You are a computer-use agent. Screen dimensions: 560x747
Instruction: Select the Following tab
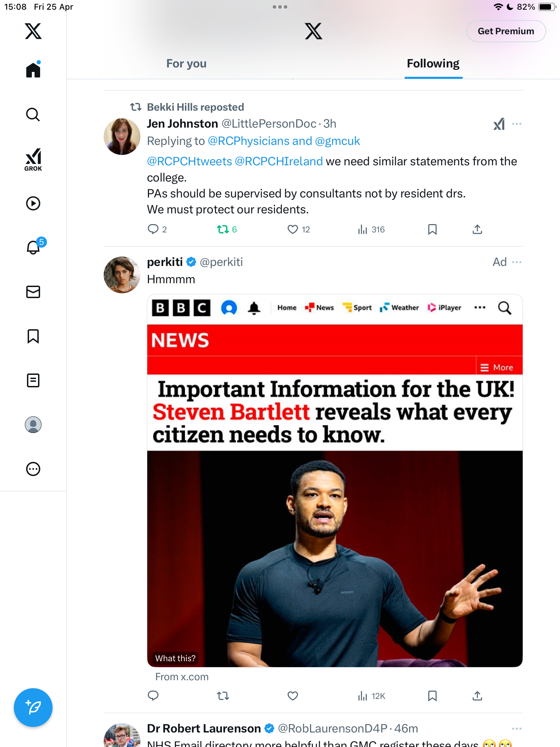click(x=433, y=64)
